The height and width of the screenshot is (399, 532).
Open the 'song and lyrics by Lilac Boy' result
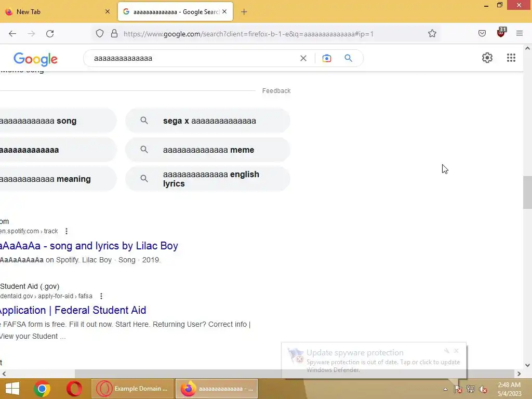click(x=89, y=246)
